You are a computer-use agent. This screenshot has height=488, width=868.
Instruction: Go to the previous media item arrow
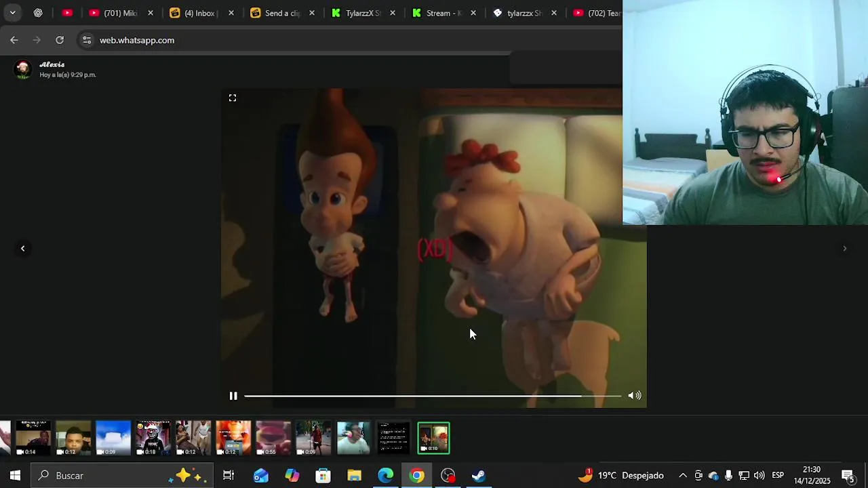click(x=22, y=249)
